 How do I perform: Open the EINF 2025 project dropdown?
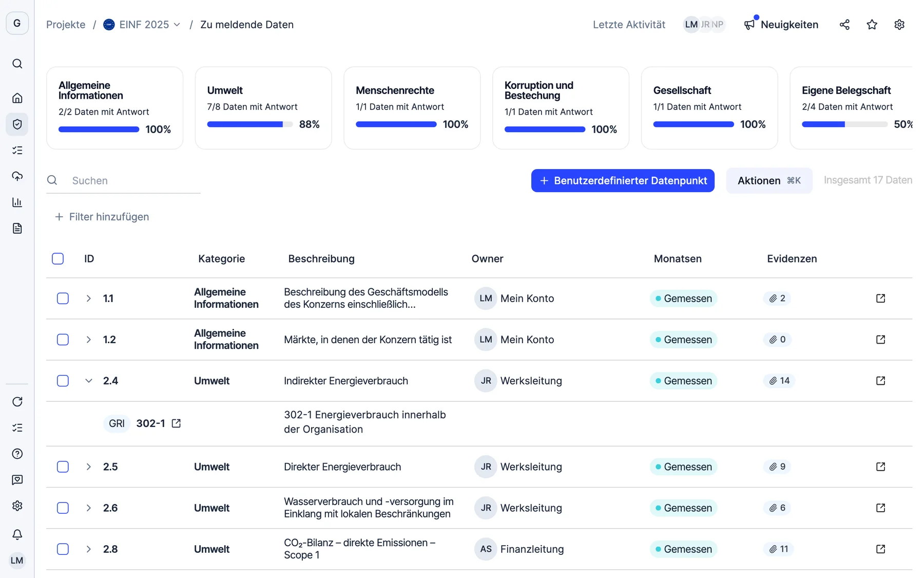[142, 25]
